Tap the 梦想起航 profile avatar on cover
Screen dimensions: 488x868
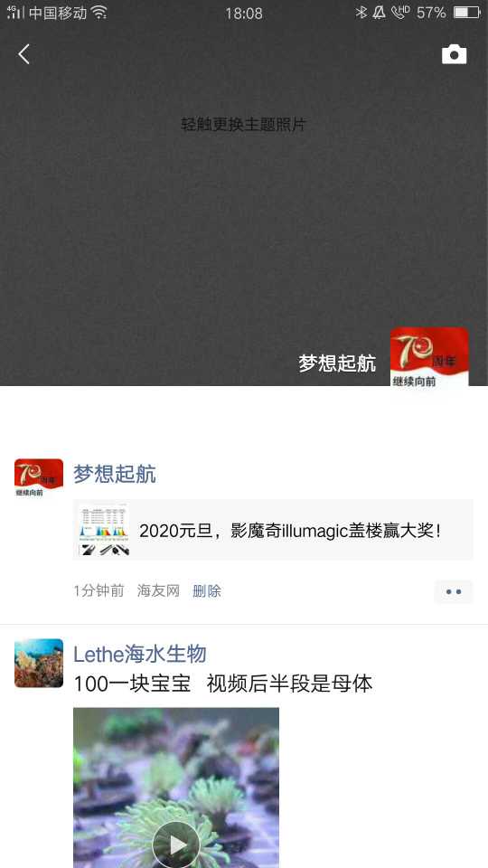(x=429, y=357)
